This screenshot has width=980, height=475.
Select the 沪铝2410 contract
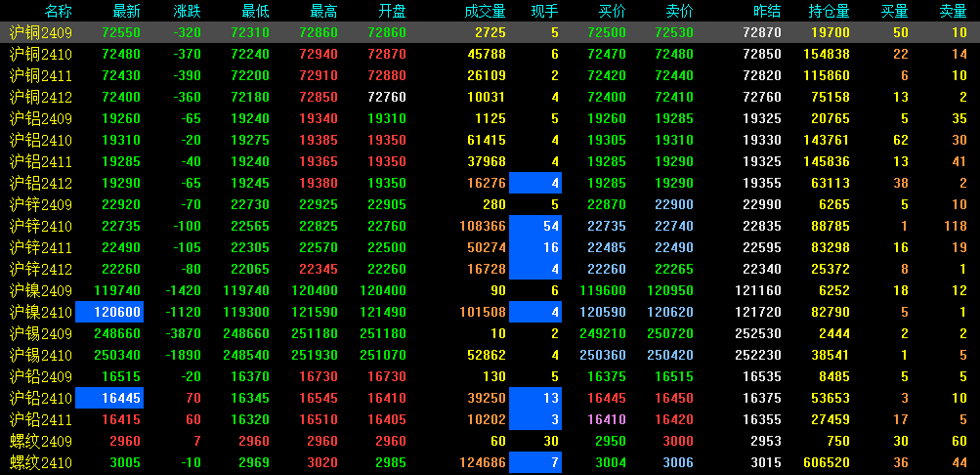tap(41, 141)
